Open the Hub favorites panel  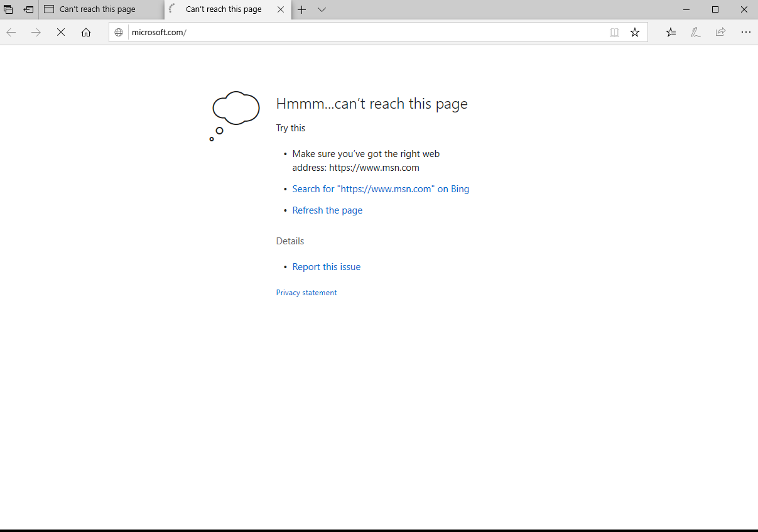(x=671, y=32)
